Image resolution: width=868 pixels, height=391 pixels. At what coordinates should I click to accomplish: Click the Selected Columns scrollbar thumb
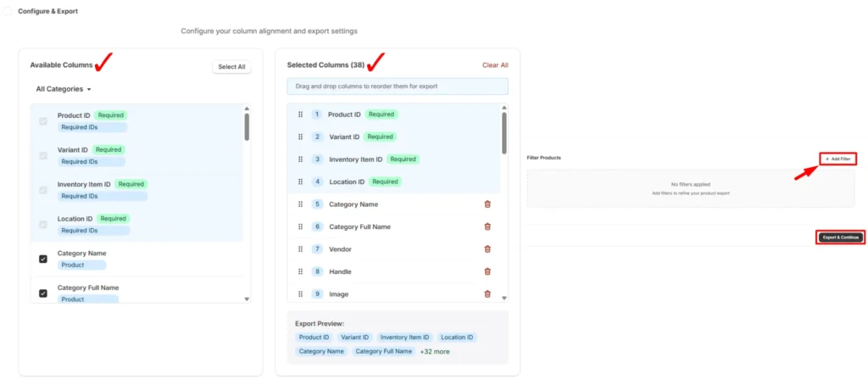click(x=504, y=133)
